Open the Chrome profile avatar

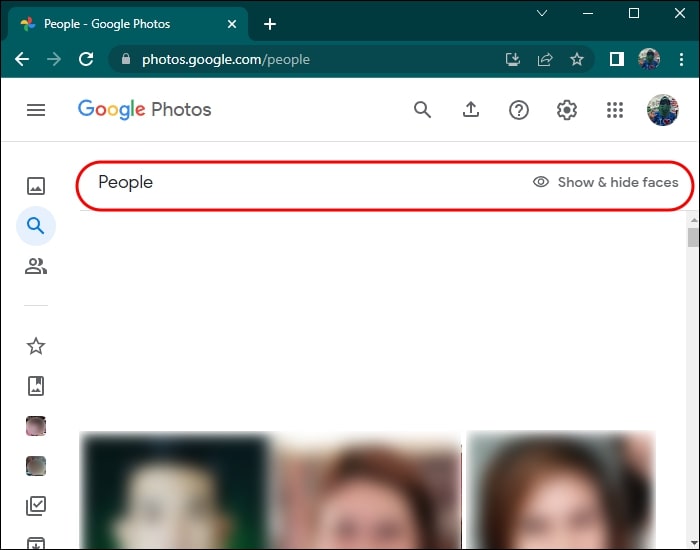click(x=649, y=59)
